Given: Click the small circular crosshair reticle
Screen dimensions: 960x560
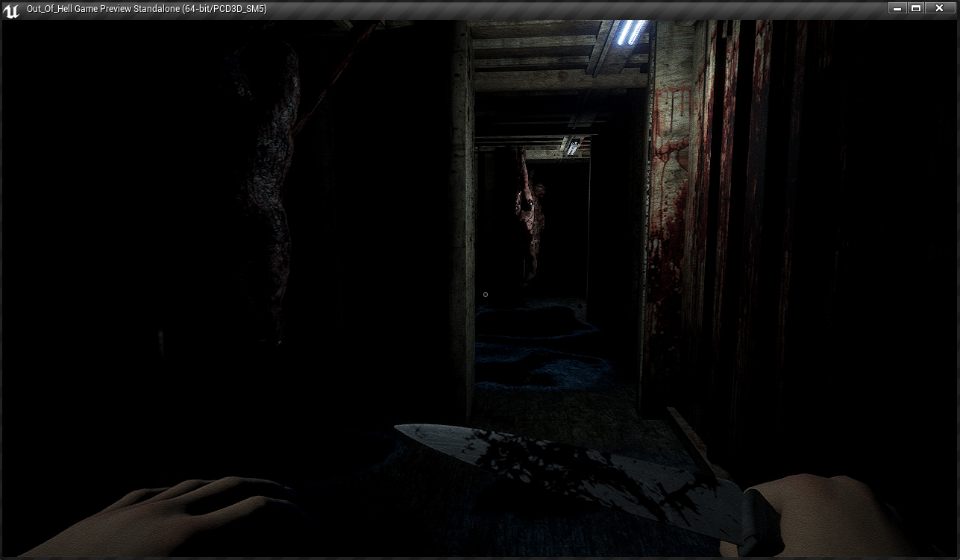Looking at the screenshot, I should tap(486, 295).
